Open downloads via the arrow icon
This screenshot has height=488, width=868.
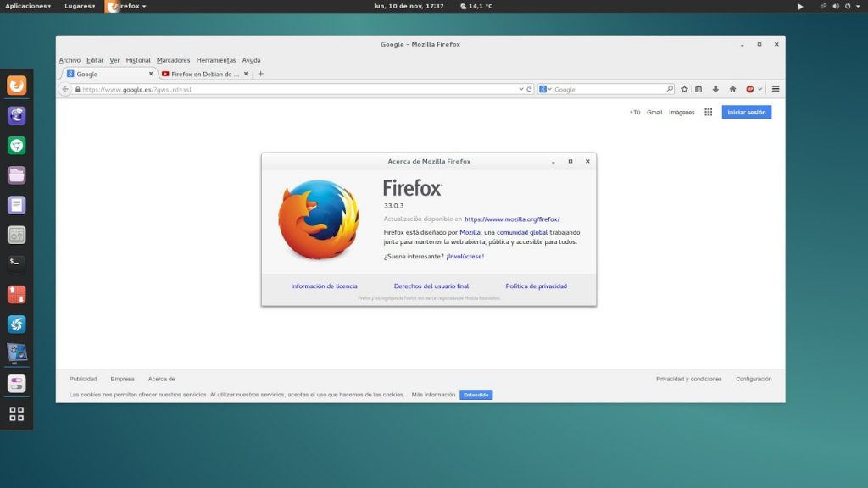tap(715, 88)
